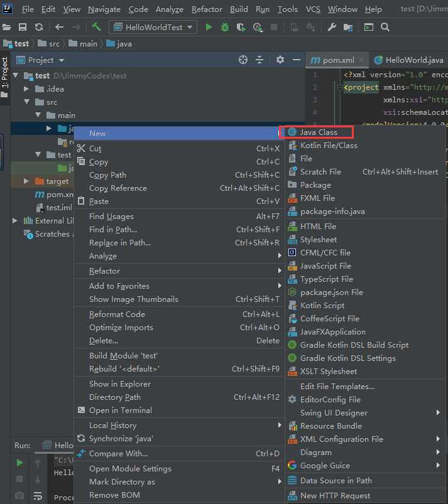Open Project panel gear options

(x=280, y=60)
